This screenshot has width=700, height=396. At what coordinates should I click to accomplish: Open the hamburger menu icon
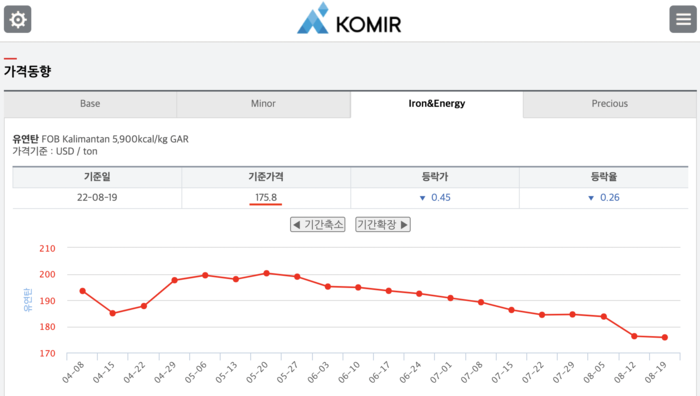[x=683, y=19]
